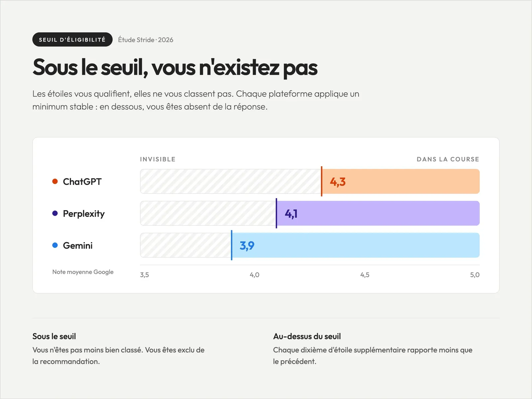Click the 'Sous le seuil' footer heading

point(54,336)
